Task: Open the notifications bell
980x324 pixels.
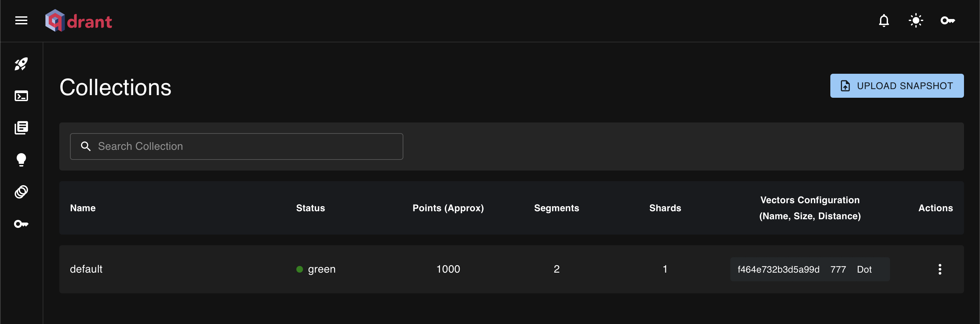Action: pos(884,21)
